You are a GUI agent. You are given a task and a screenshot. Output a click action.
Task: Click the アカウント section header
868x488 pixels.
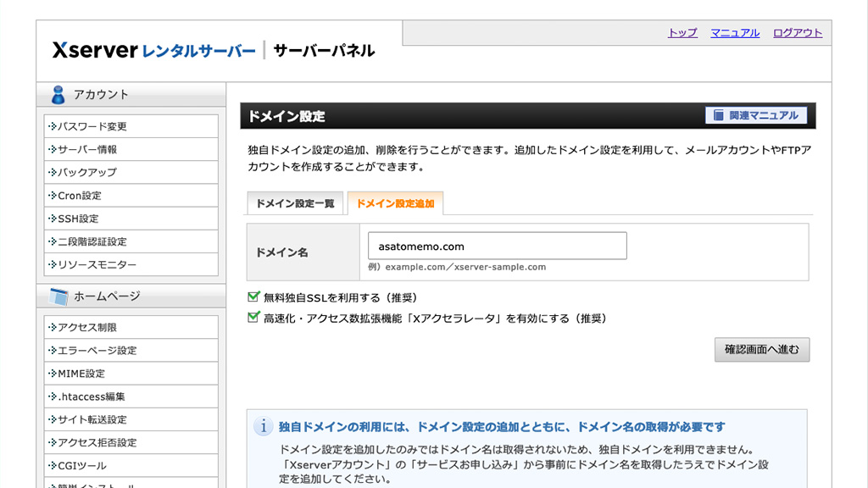[x=131, y=95]
